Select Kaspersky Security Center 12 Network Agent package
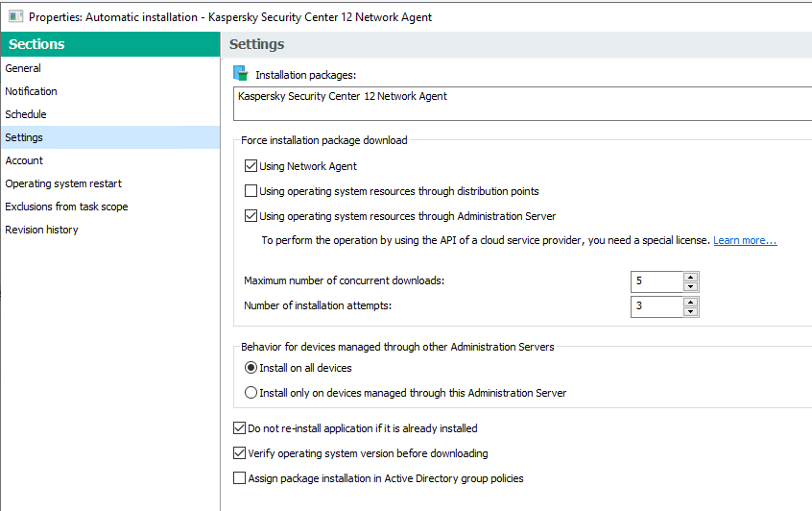The image size is (812, 511). pyautogui.click(x=343, y=97)
